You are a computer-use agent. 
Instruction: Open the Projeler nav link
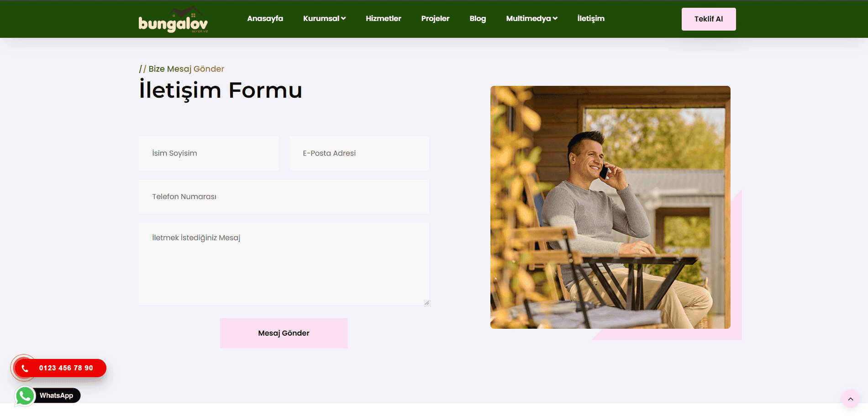[x=435, y=19]
